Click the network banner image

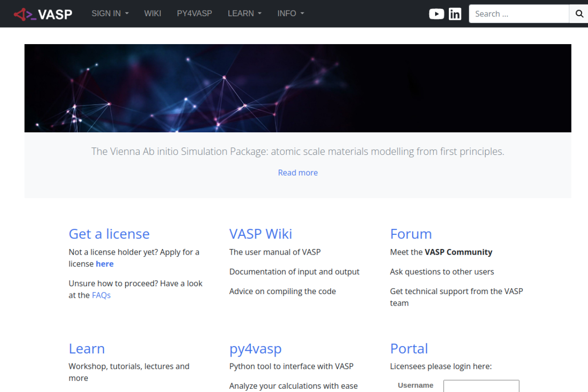[298, 88]
